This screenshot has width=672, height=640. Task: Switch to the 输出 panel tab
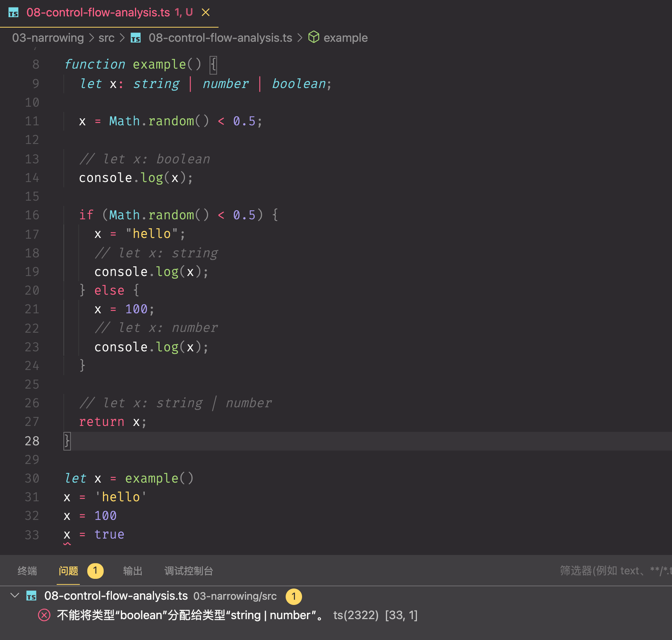pyautogui.click(x=133, y=571)
